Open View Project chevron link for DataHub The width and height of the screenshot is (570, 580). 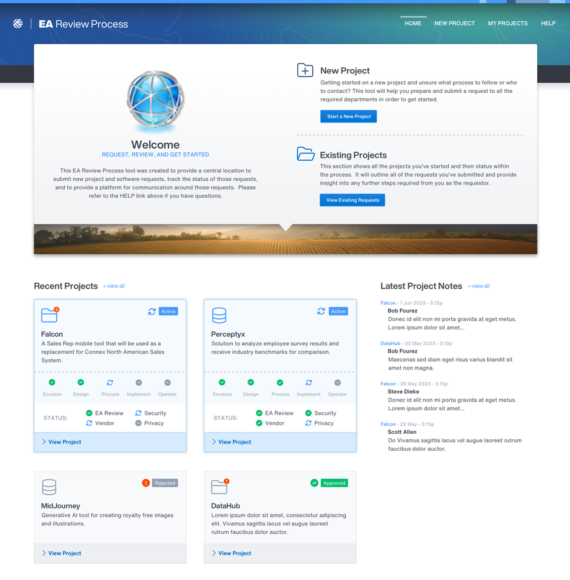pos(232,553)
